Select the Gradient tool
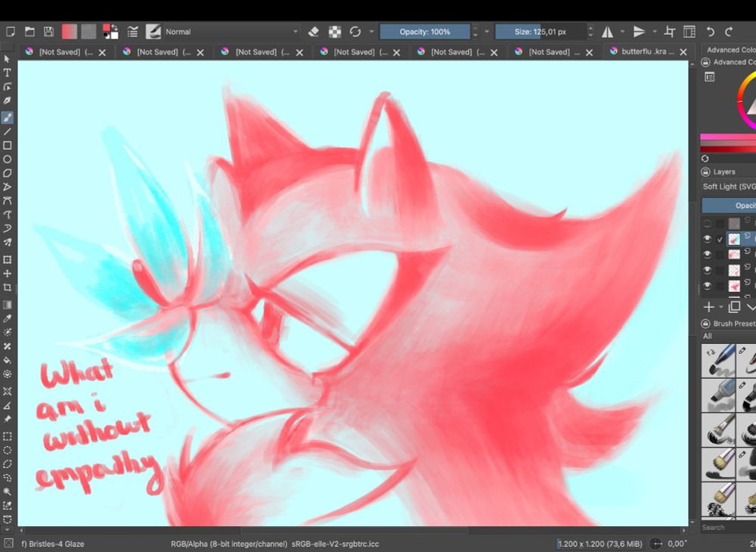The height and width of the screenshot is (552, 756). pos(8,305)
